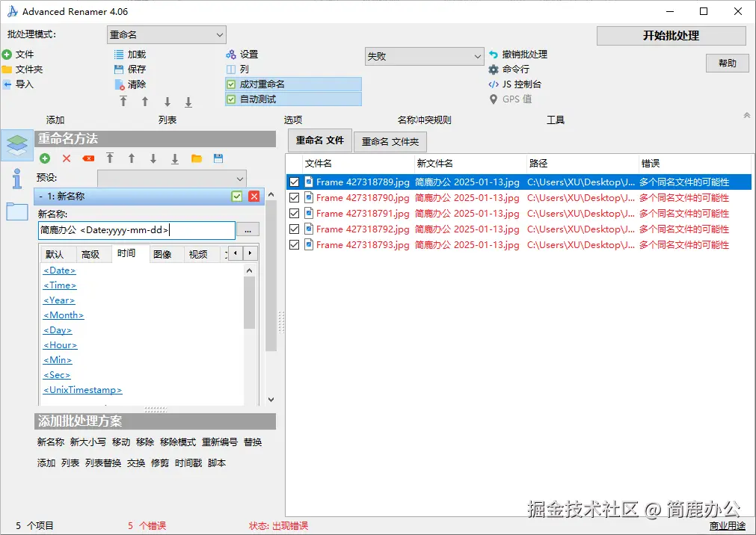Disable the 新名称 method green checkbox
The width and height of the screenshot is (756, 535).
pyautogui.click(x=237, y=197)
